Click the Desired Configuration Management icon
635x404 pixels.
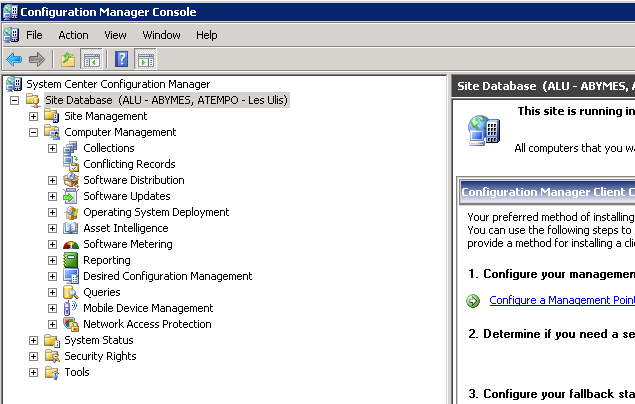tap(70, 276)
